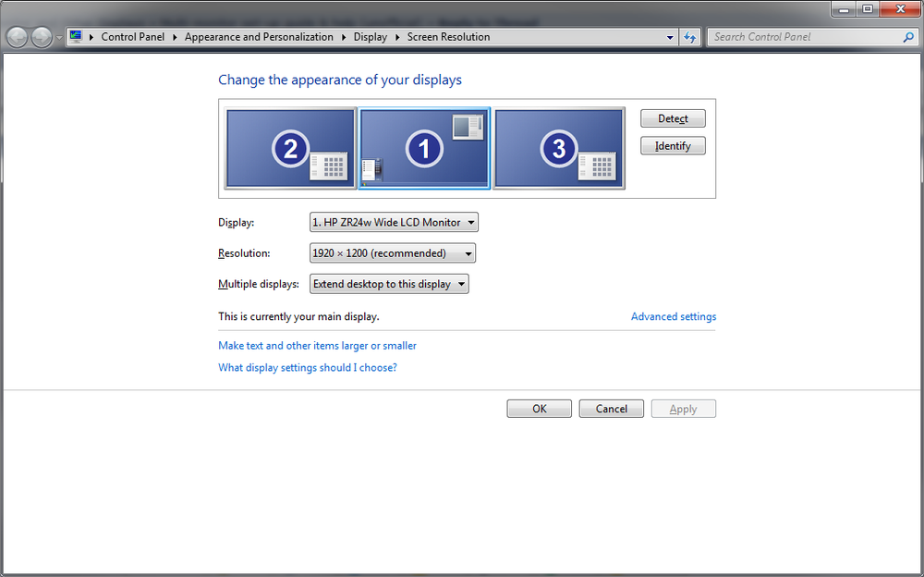Click the Cancel button

point(611,409)
